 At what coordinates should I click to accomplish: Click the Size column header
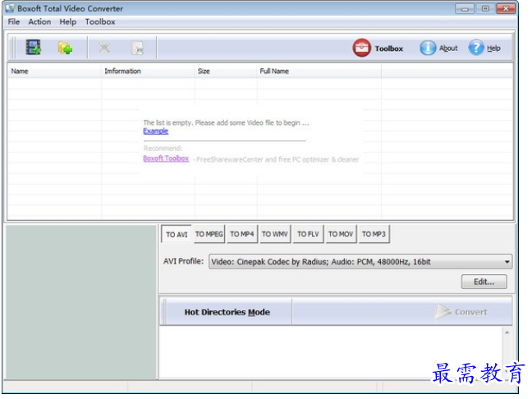(x=226, y=71)
